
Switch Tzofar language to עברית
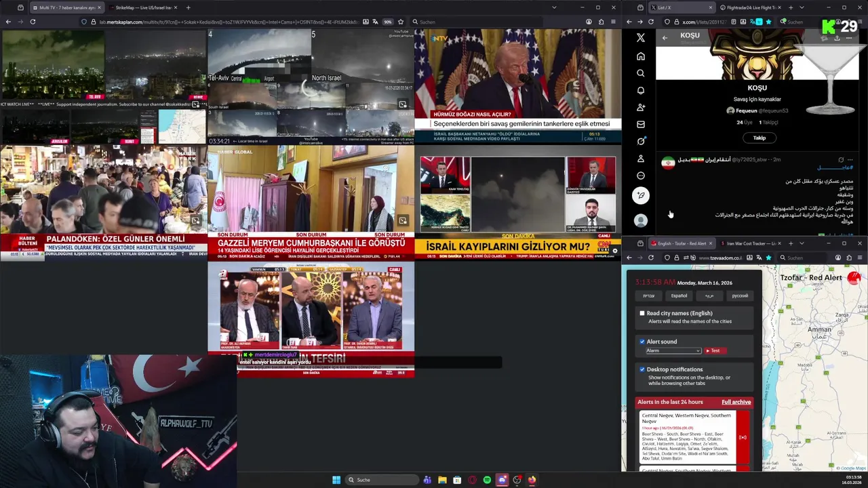coord(649,296)
